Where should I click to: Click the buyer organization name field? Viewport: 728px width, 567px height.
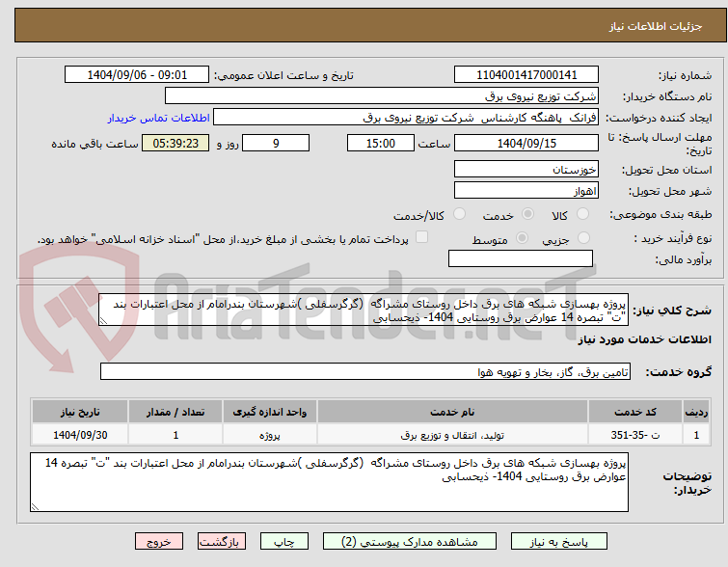(x=382, y=96)
